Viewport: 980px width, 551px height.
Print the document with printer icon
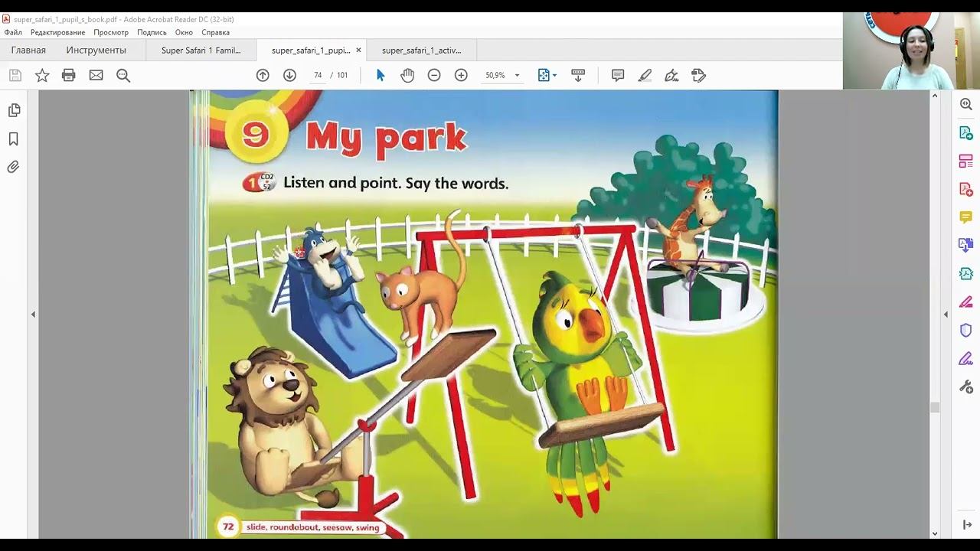tap(69, 75)
